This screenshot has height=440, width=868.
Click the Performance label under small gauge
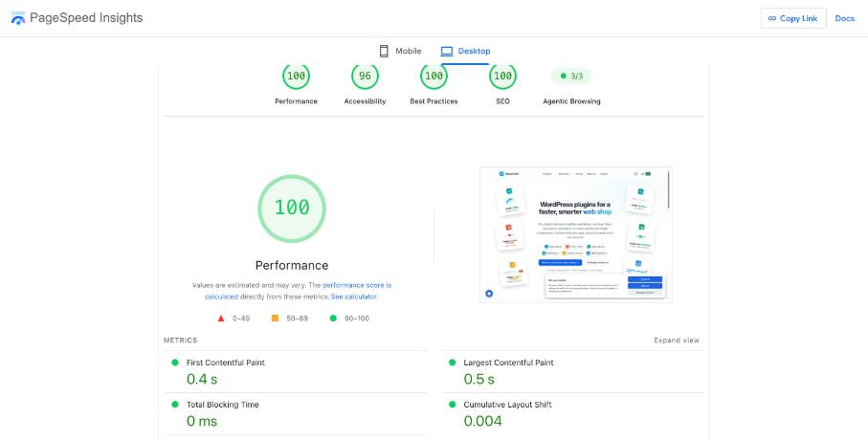(x=296, y=101)
